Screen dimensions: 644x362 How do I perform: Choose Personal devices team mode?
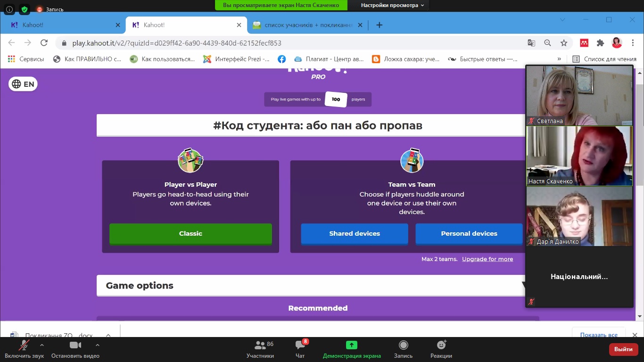pyautogui.click(x=469, y=234)
